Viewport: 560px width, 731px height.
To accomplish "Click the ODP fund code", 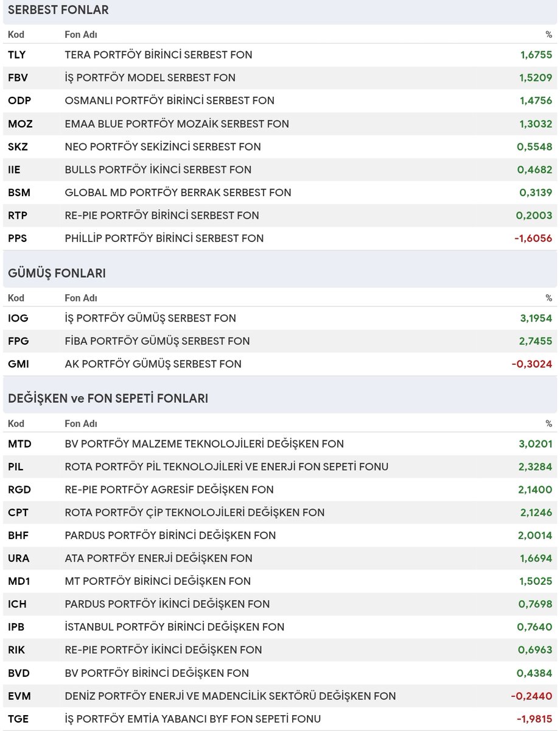I will 19,101.
